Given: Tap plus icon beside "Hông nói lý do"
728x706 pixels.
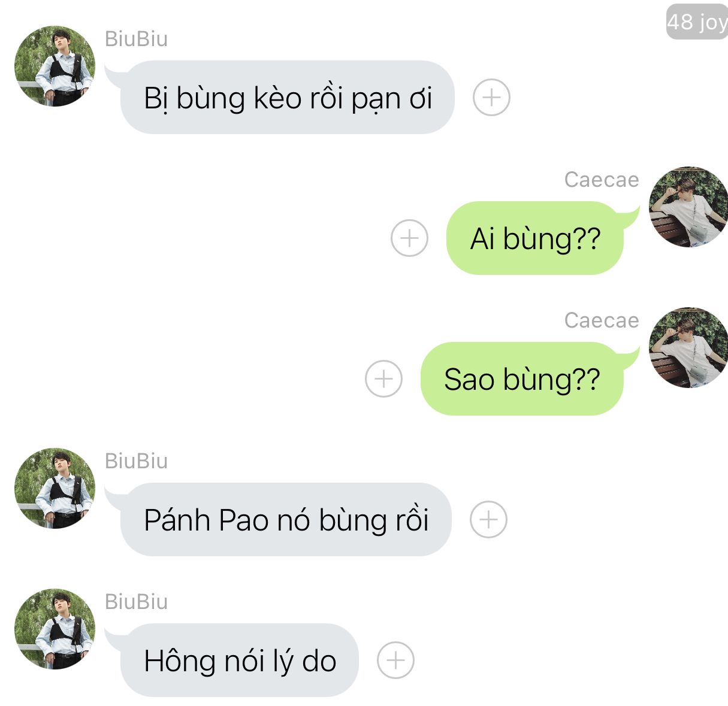Looking at the screenshot, I should coord(395,660).
